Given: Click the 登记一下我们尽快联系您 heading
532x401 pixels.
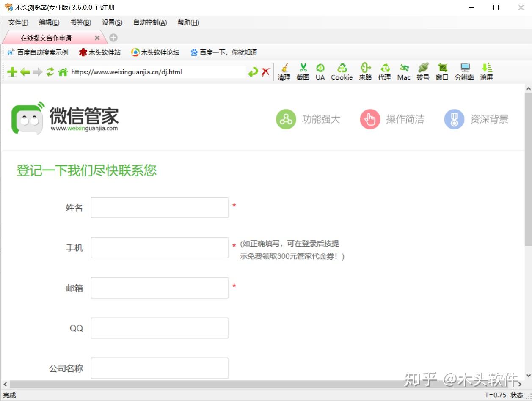Looking at the screenshot, I should [x=86, y=170].
